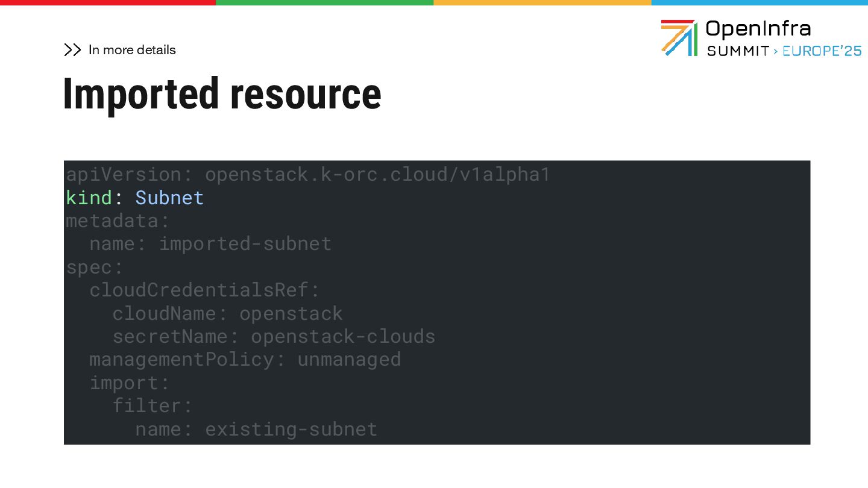The height and width of the screenshot is (488, 868).
Task: Click the "In more details" breadcrumb text
Action: (132, 50)
